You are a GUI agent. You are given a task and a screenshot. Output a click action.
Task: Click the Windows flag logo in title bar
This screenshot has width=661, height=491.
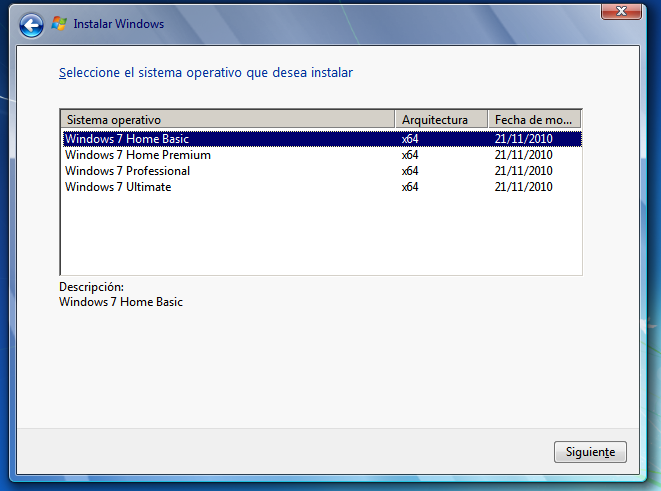pos(59,24)
